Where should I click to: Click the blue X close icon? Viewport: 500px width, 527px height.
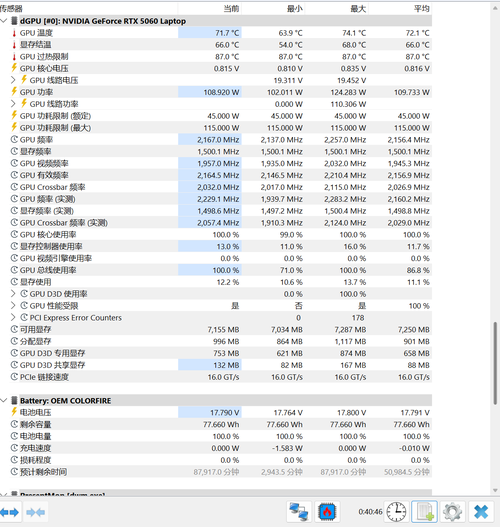(x=481, y=512)
